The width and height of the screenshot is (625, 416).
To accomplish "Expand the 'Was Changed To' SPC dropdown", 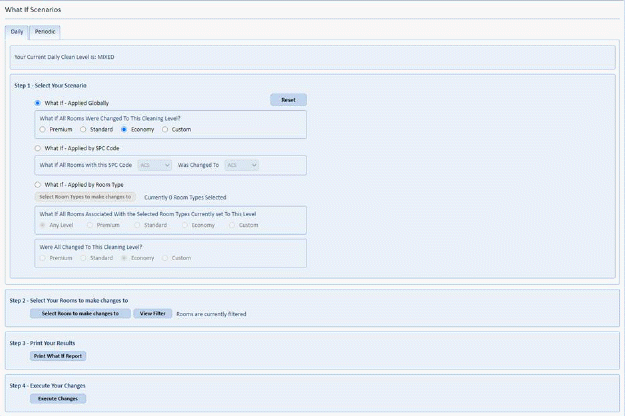I will pyautogui.click(x=241, y=164).
